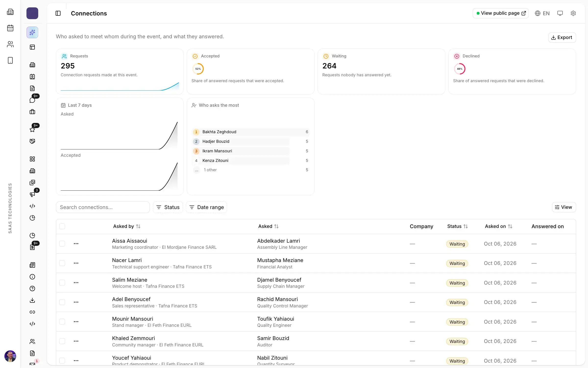Image resolution: width=588 pixels, height=368 pixels.
Task: Open the settings gear icon in the header
Action: (x=573, y=13)
